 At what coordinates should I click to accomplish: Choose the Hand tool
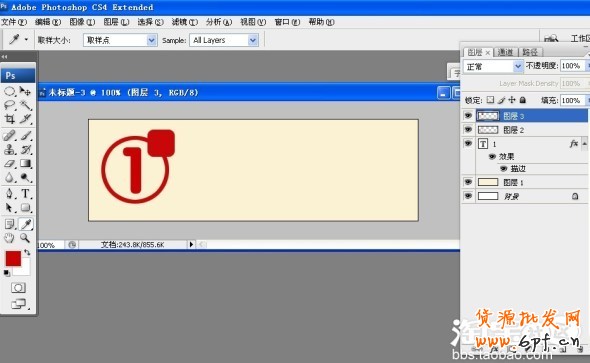click(9, 238)
